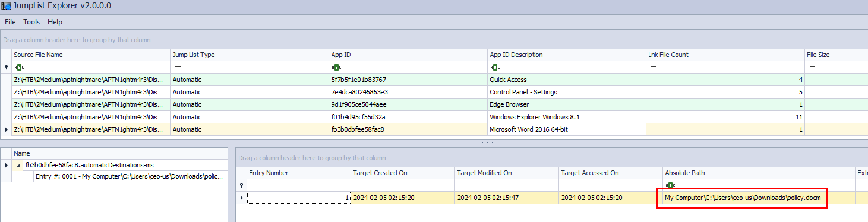Click the top group-by-column drop panel

point(434,40)
